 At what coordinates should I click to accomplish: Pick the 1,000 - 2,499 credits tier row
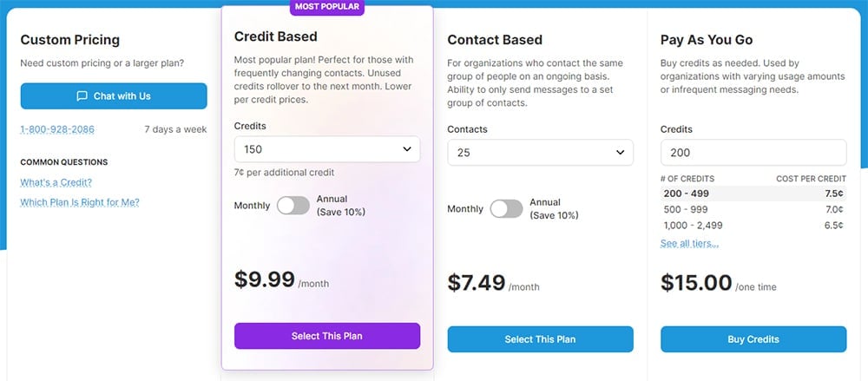[753, 225]
